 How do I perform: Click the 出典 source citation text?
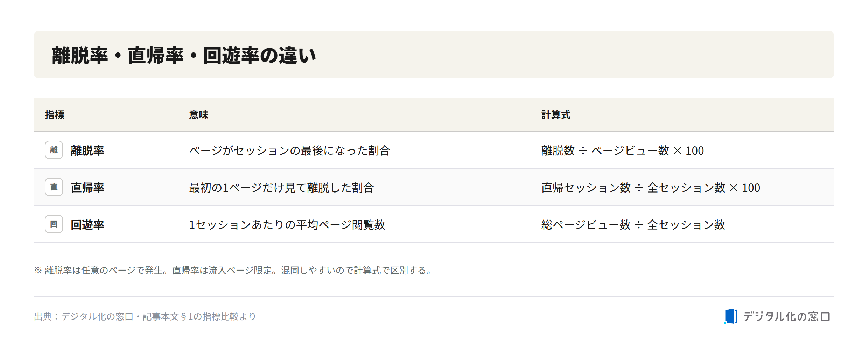[x=145, y=316]
